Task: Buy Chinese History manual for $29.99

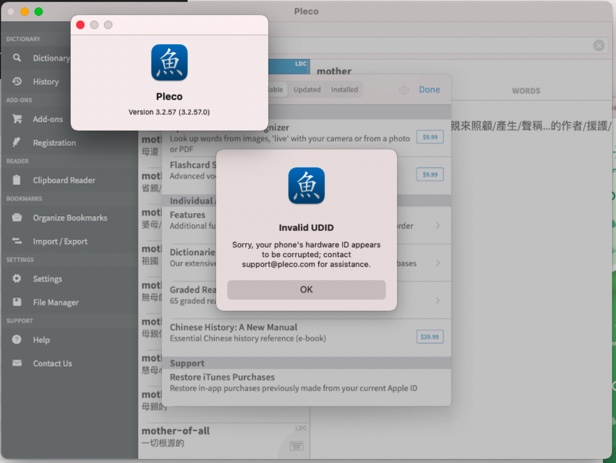Action: [x=430, y=337]
